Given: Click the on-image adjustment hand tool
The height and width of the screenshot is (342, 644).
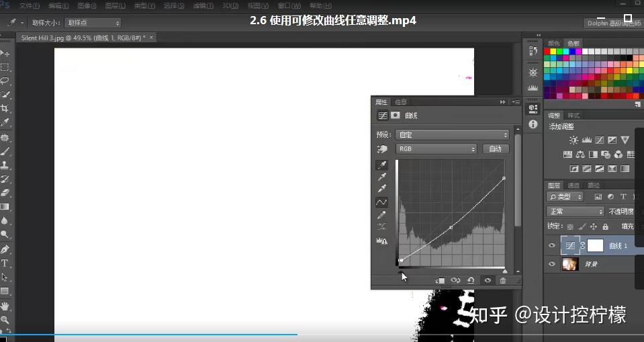Looking at the screenshot, I should coord(382,148).
